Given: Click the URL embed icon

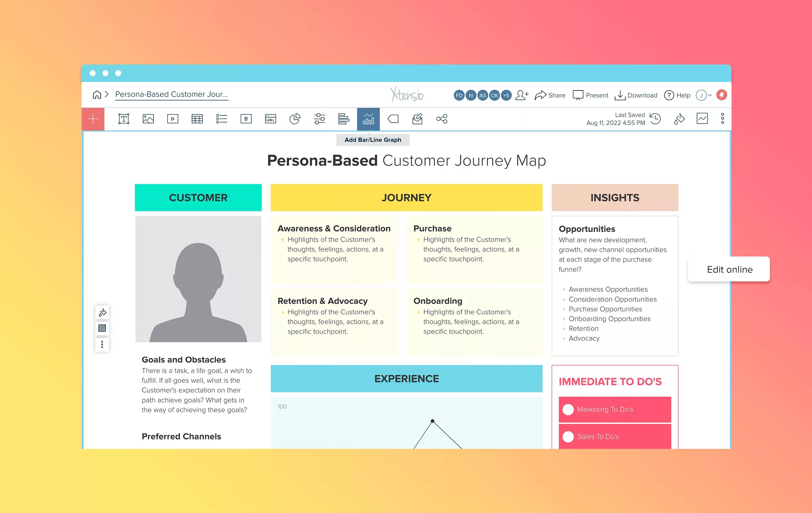Looking at the screenshot, I should [271, 119].
